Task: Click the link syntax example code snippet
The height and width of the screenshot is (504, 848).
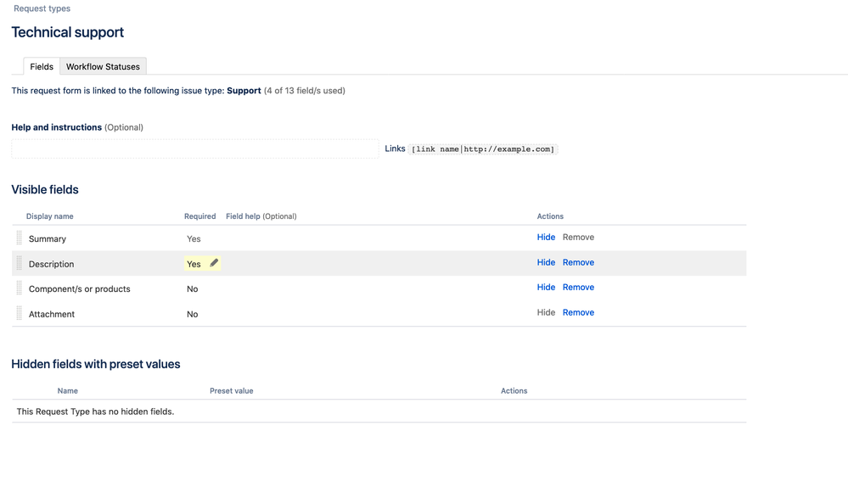Action: [x=482, y=149]
